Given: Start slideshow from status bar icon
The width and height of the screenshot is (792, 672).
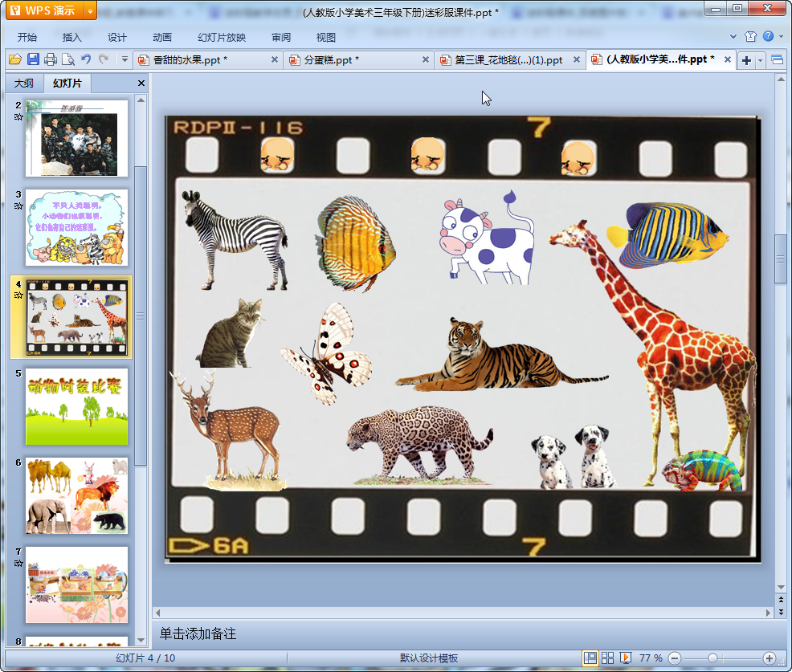Looking at the screenshot, I should pyautogui.click(x=625, y=658).
